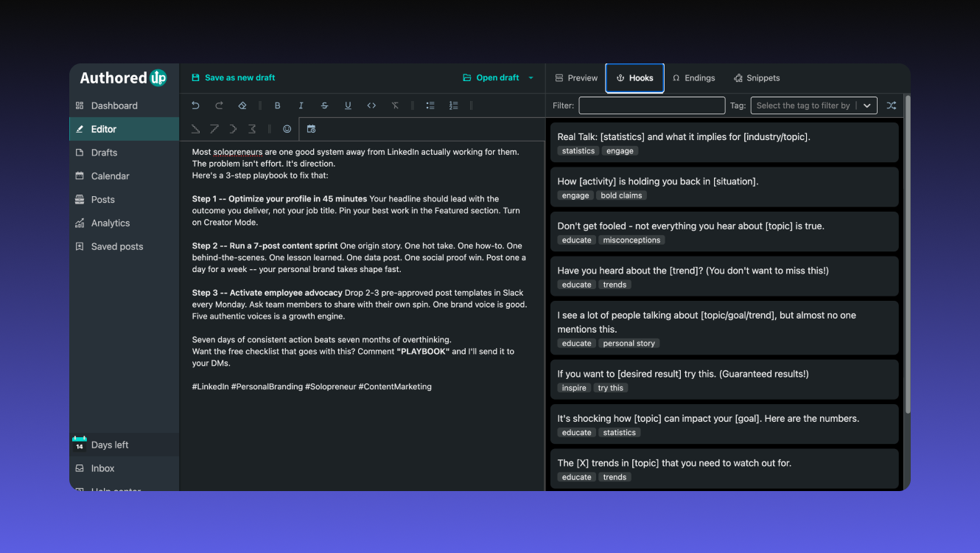This screenshot has width=980, height=553.
Task: Open the Snippets tab
Action: pos(757,78)
